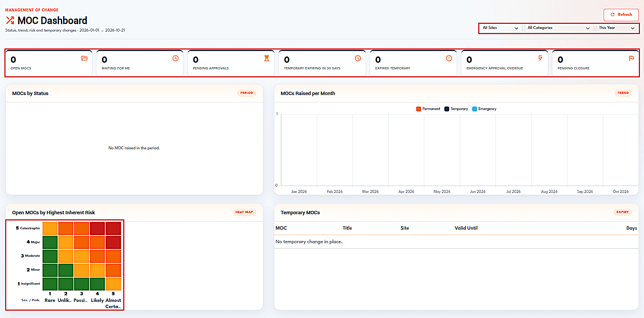Click the Valid Until column header

[466, 228]
